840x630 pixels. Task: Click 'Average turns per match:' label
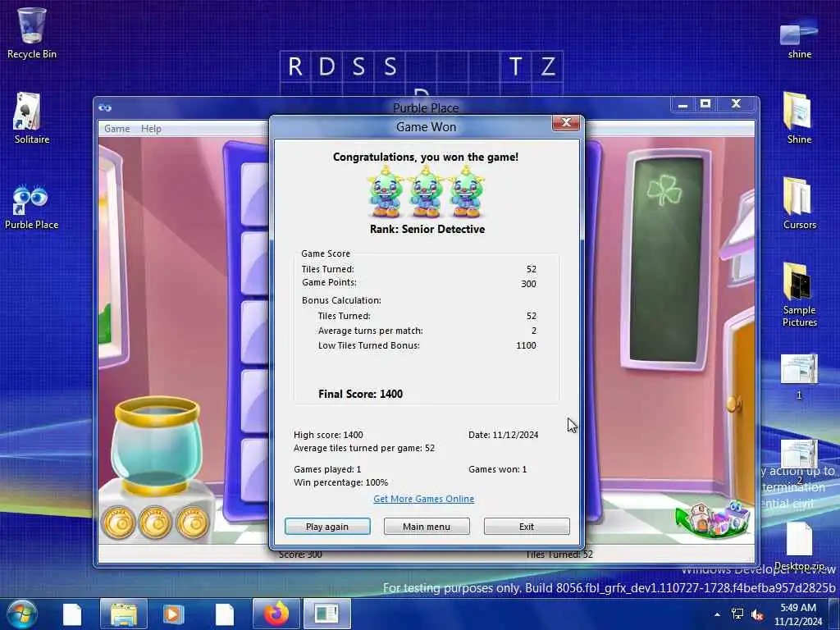371,331
